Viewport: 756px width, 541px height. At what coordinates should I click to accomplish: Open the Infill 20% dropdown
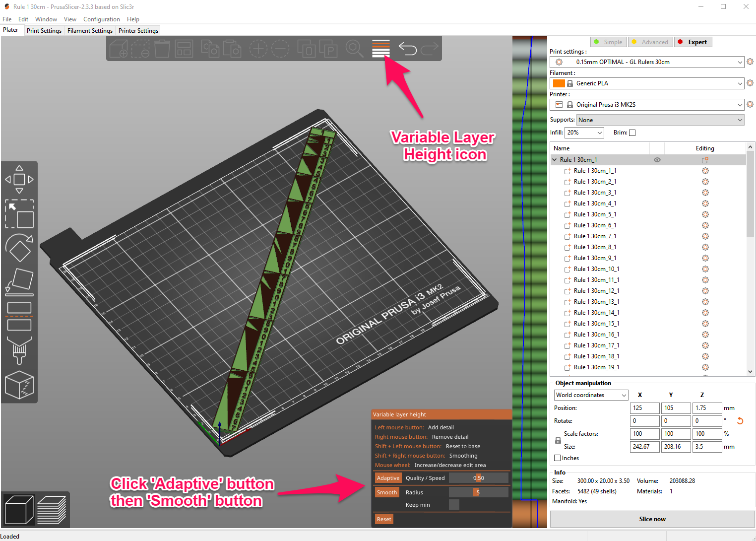coord(584,133)
